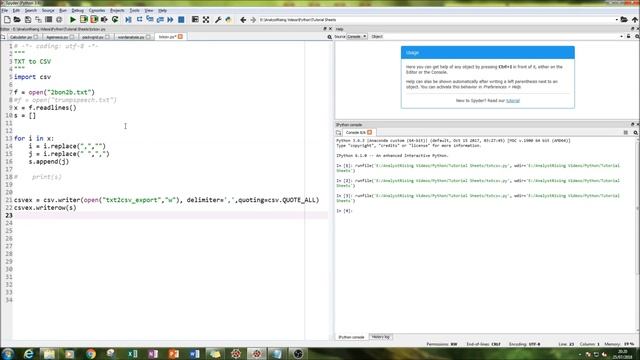Open the Projects menu

[117, 11]
